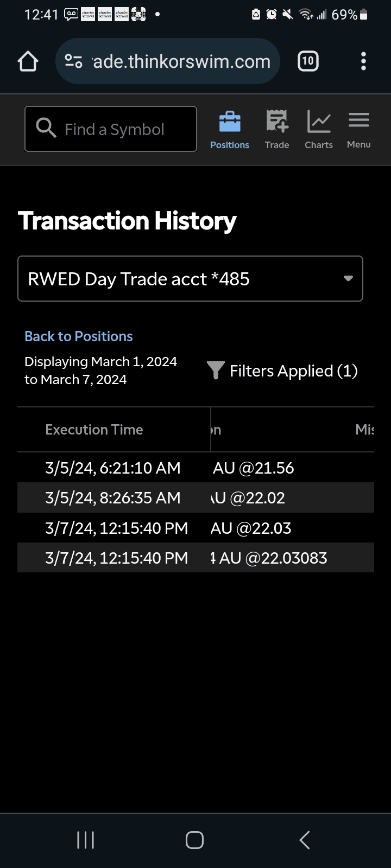Image resolution: width=391 pixels, height=868 pixels.
Task: Click Back to Positions link
Action: (79, 336)
